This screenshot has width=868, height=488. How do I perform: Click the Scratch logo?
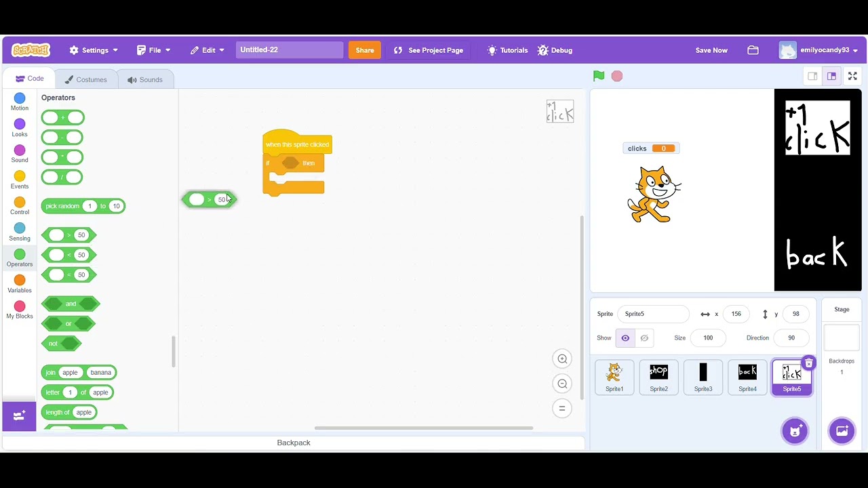click(x=31, y=50)
